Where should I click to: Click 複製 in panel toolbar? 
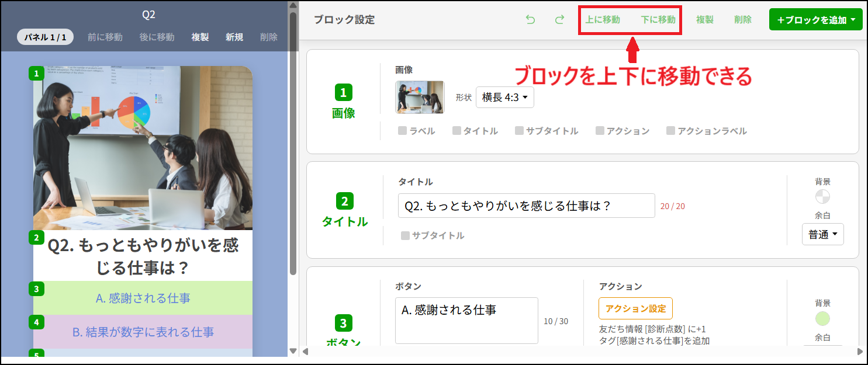[200, 37]
